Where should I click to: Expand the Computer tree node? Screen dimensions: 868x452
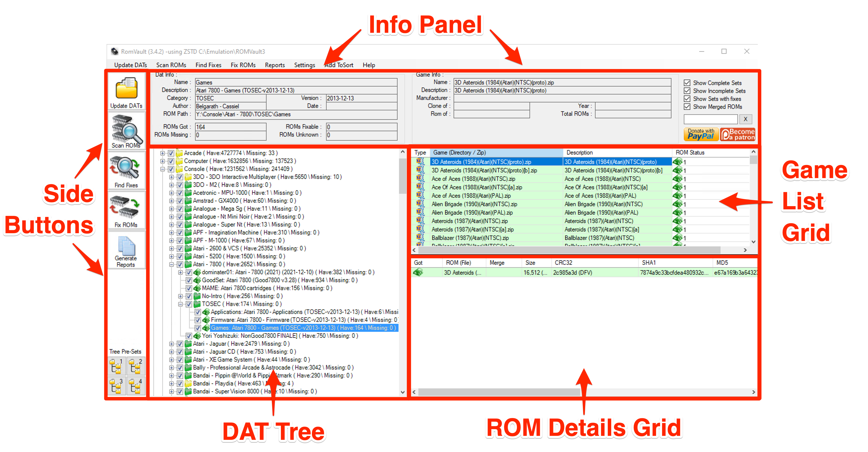click(x=163, y=161)
